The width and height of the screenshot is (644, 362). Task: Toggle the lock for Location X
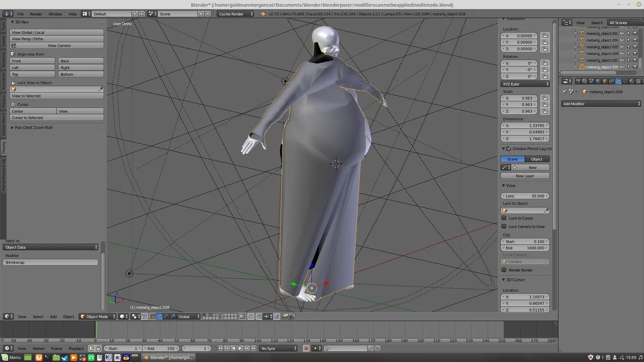tap(545, 36)
